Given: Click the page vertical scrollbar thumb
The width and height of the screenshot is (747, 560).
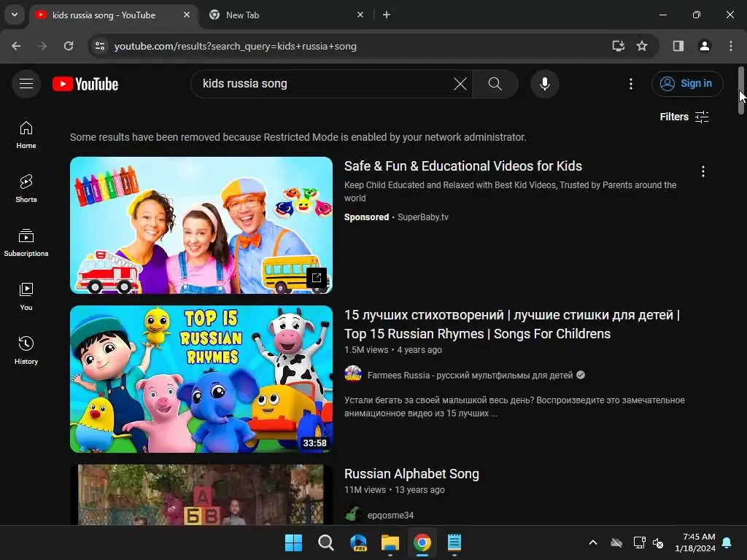Looking at the screenshot, I should click(741, 90).
